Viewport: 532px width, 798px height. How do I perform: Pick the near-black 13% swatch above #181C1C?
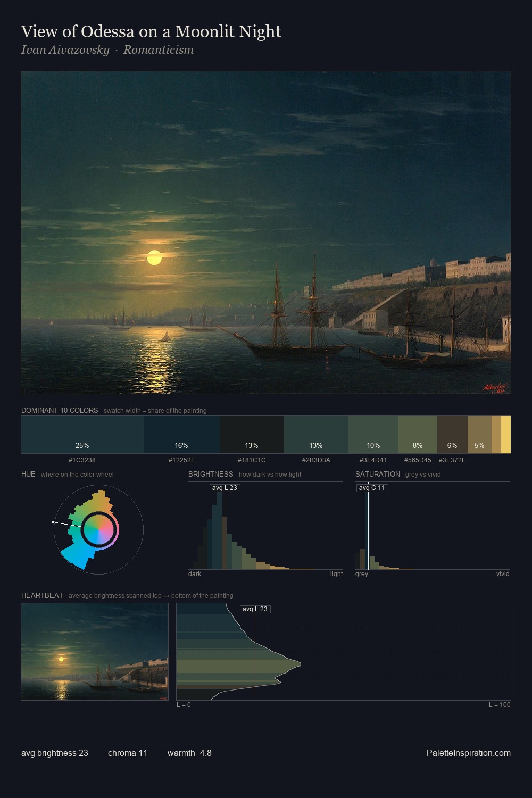tap(252, 435)
